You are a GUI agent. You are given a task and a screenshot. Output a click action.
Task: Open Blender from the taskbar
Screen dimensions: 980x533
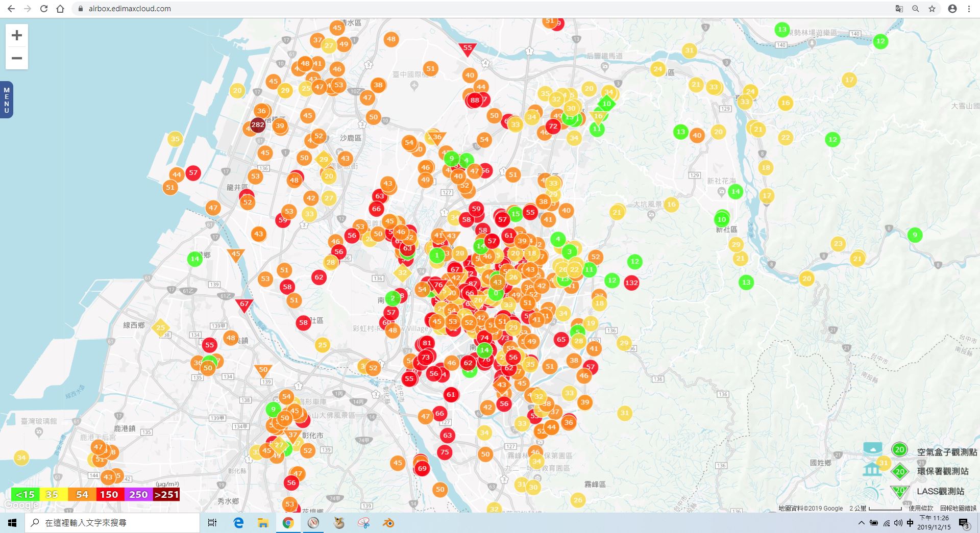point(389,523)
